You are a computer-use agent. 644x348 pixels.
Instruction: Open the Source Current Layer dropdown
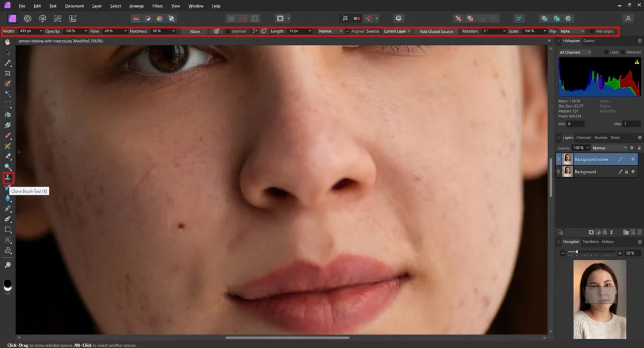click(x=397, y=31)
